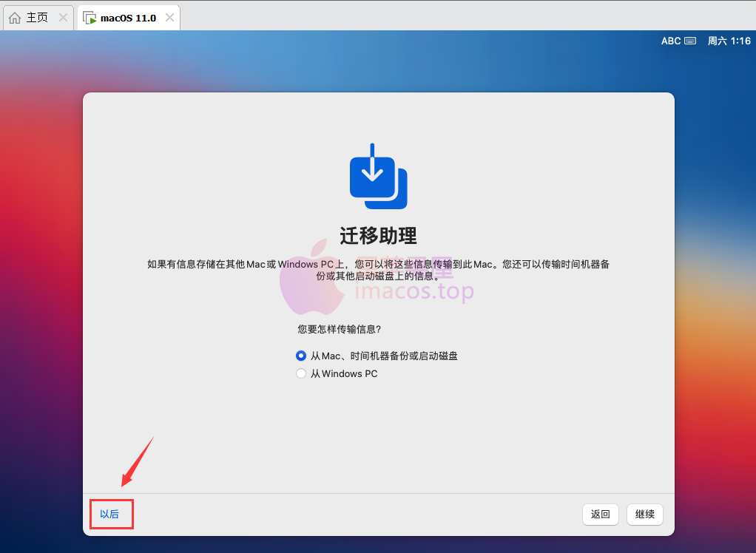This screenshot has width=756, height=553.
Task: Click the Migration Assistant download icon
Action: [379, 176]
